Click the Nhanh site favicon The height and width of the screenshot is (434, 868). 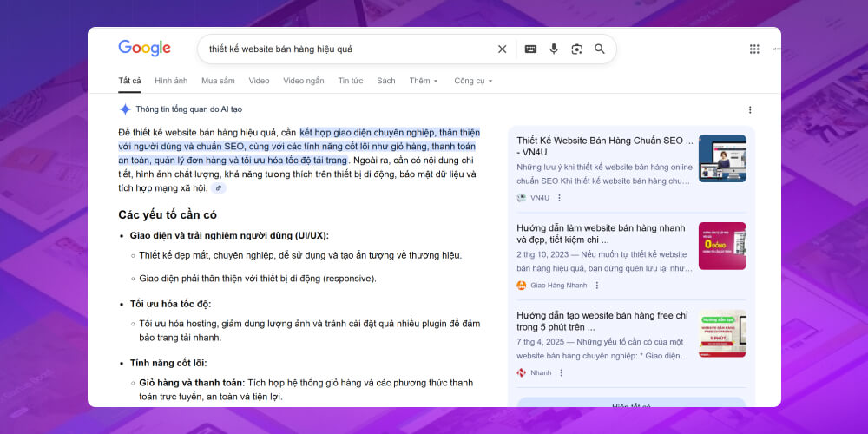pos(521,372)
